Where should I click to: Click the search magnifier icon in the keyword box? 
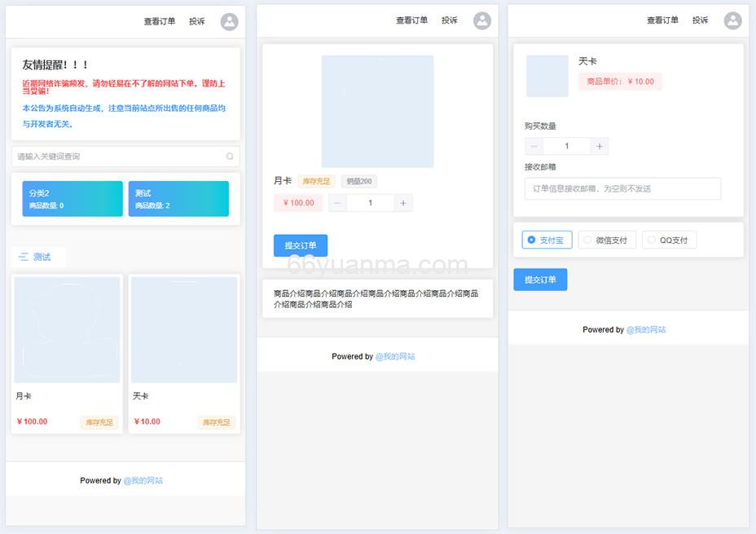pyautogui.click(x=231, y=156)
